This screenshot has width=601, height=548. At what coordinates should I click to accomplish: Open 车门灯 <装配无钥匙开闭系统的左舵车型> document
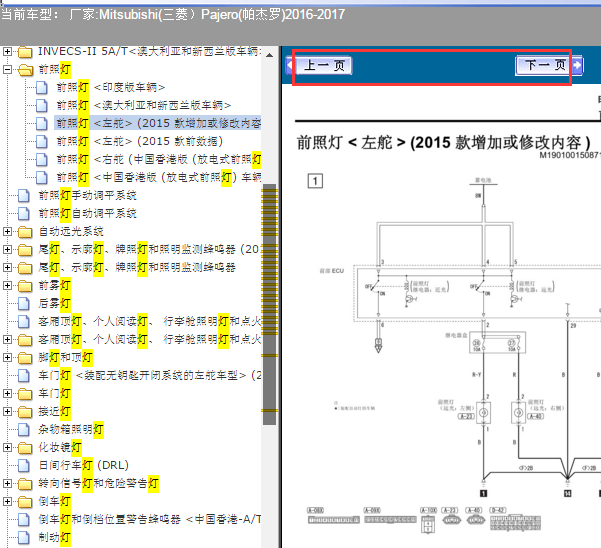point(149,376)
